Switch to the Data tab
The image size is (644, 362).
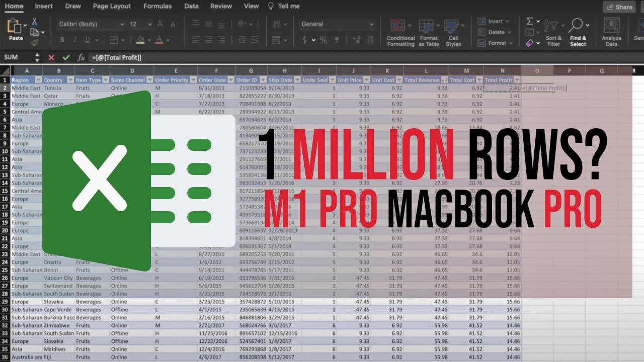tap(191, 6)
